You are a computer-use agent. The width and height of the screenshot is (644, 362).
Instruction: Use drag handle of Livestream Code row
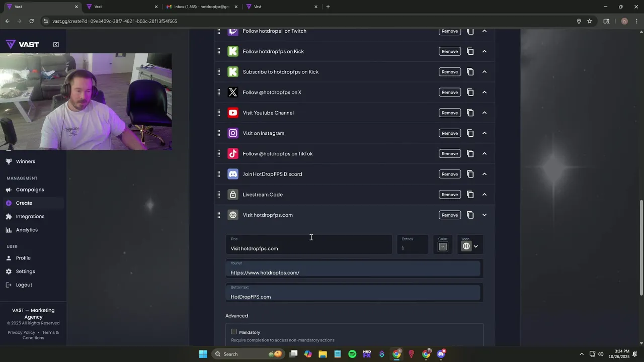click(218, 195)
